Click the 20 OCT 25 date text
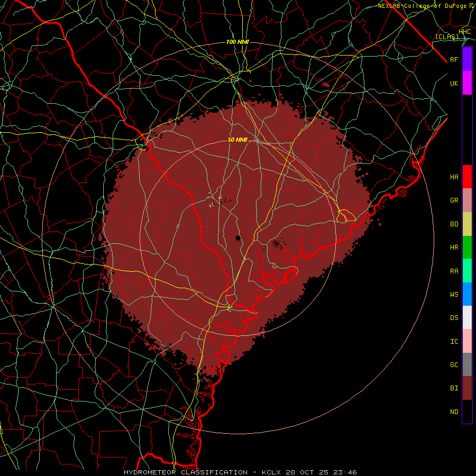 coord(307,472)
